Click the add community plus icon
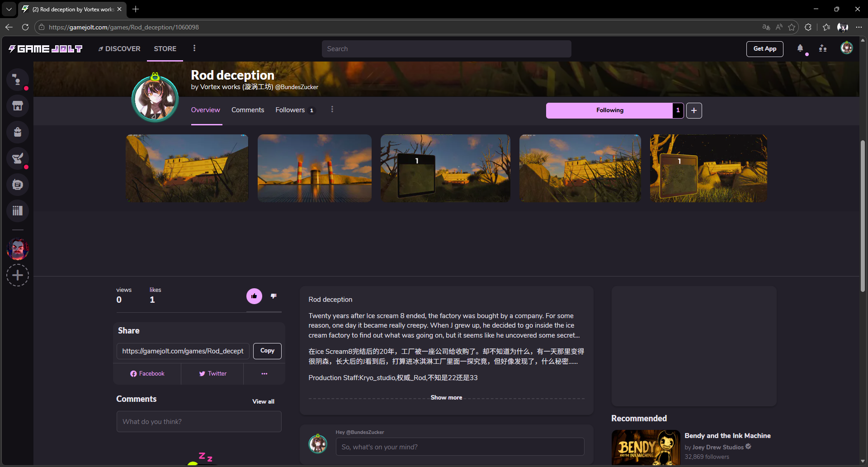868x467 pixels. click(x=18, y=275)
